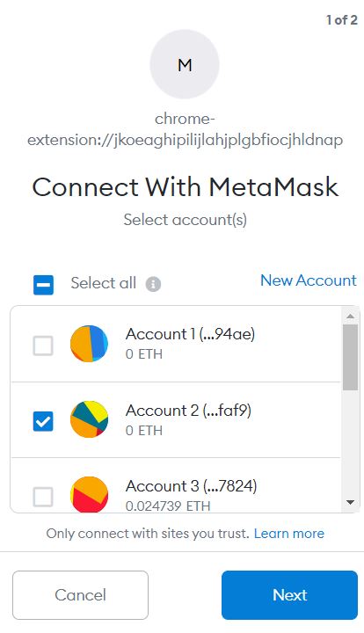The height and width of the screenshot is (633, 364).
Task: Check the Account 1 checkbox
Action: (43, 346)
